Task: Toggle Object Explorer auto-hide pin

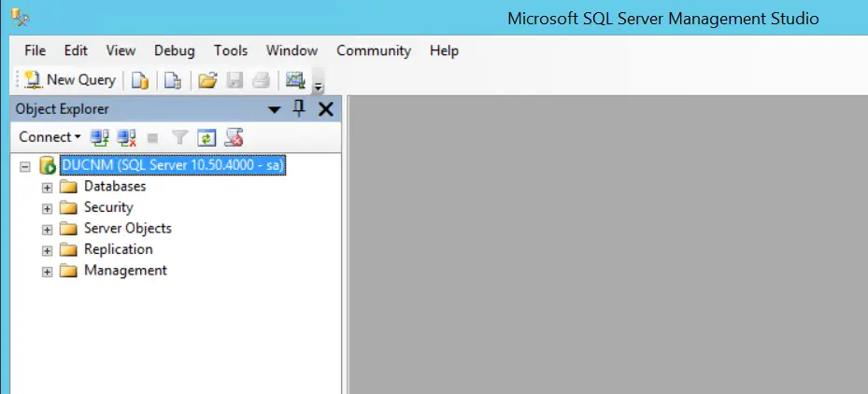Action: pyautogui.click(x=299, y=108)
